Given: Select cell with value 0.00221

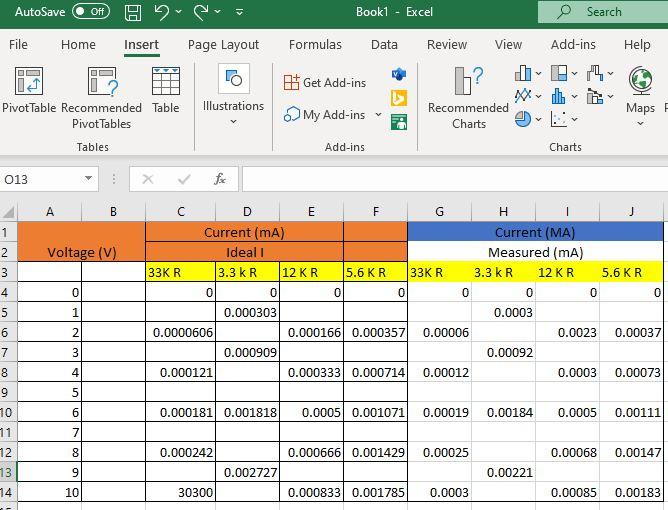Looking at the screenshot, I should click(503, 472).
